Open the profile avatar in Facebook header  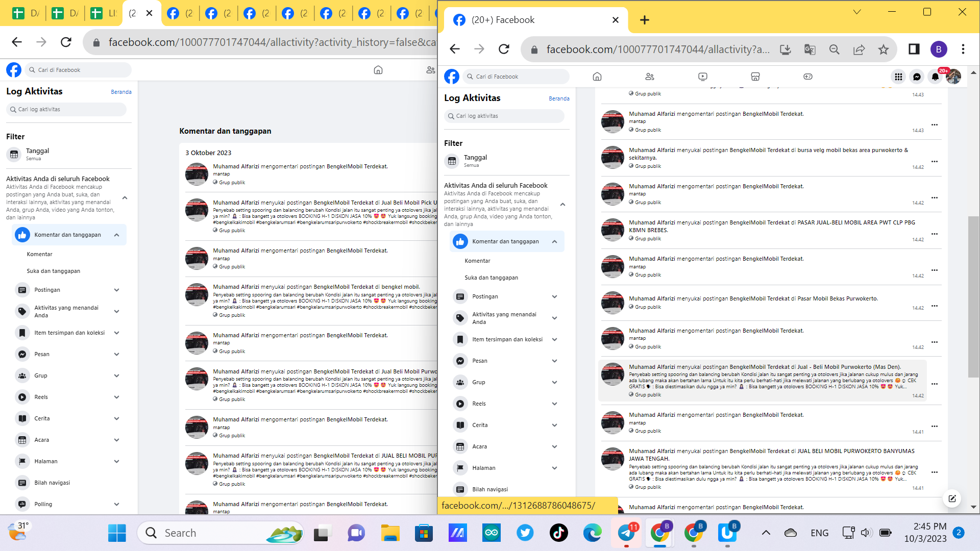(953, 77)
